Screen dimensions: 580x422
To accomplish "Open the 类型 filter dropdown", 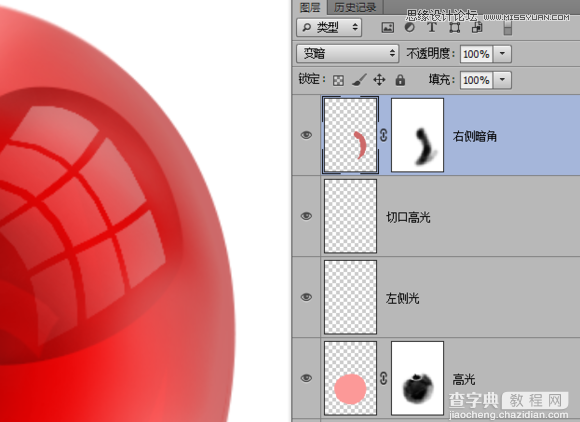I will (x=329, y=27).
